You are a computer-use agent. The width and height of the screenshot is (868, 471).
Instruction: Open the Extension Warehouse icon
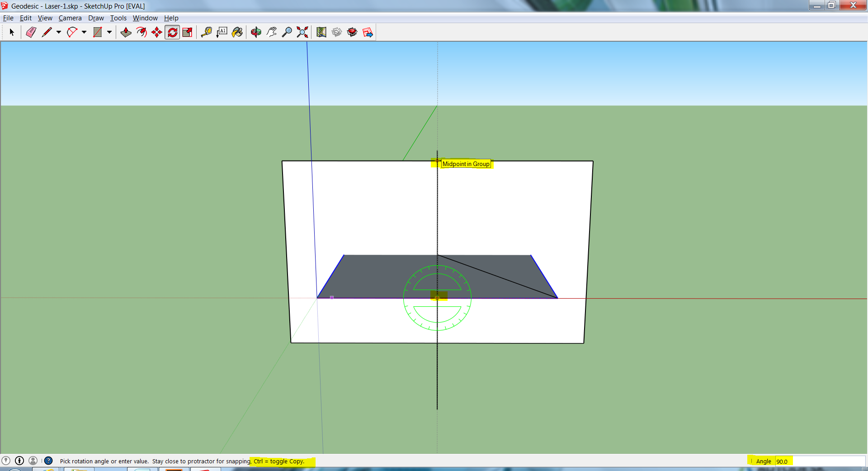pyautogui.click(x=352, y=32)
